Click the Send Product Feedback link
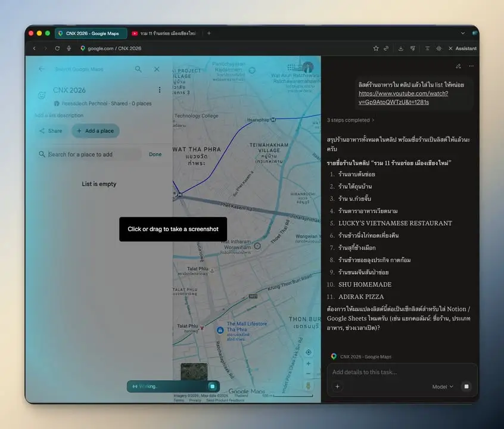This screenshot has width=504, height=429. coord(225,400)
